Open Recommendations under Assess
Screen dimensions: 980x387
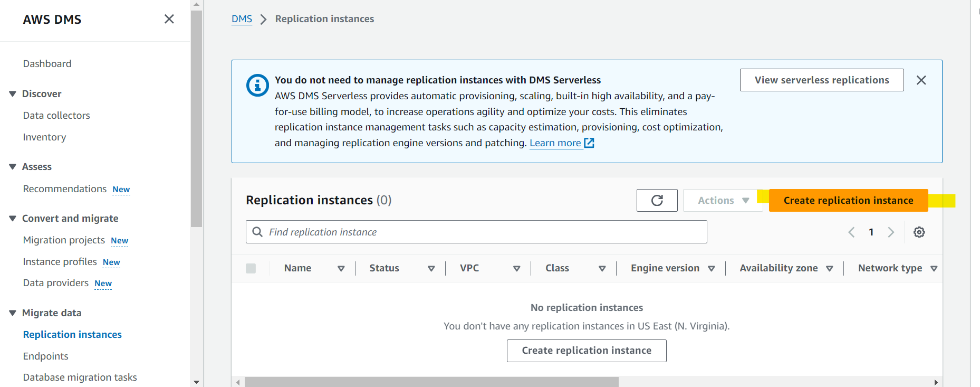(64, 188)
